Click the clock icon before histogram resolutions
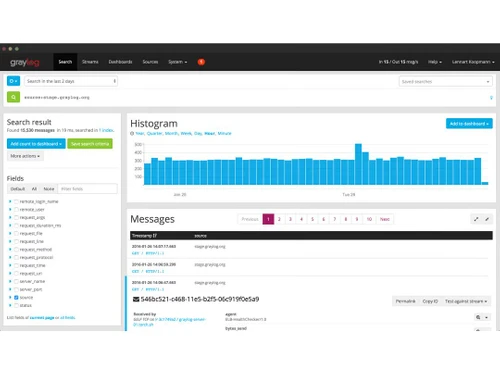Screen dimensions: 500x375 132,133
